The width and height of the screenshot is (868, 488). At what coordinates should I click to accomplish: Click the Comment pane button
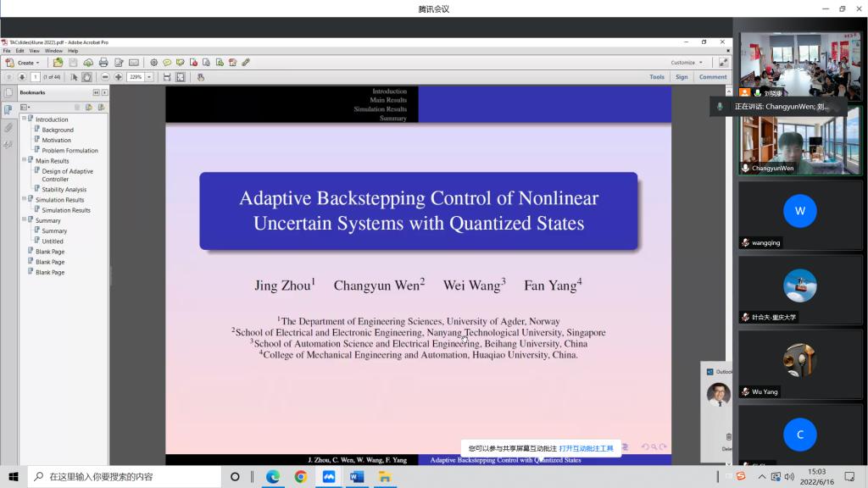[712, 77]
